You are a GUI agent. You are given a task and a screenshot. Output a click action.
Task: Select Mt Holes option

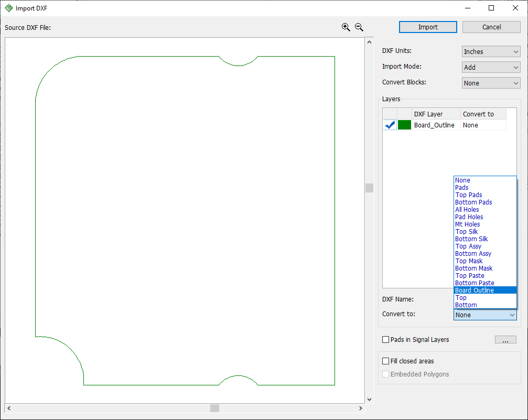[485, 224]
